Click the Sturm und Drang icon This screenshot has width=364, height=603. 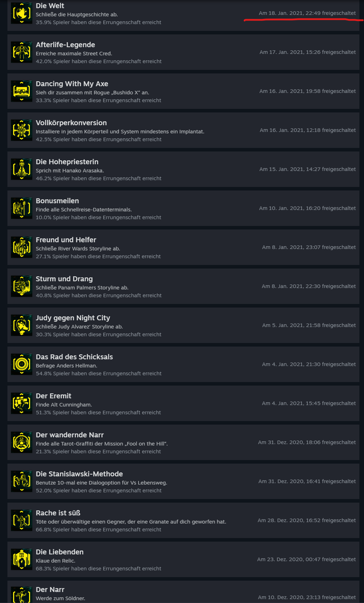pyautogui.click(x=22, y=286)
